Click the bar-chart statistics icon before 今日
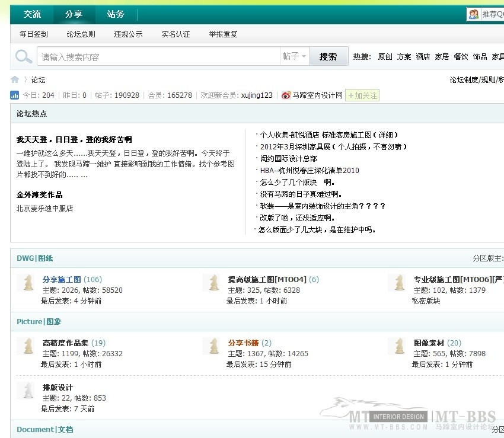The image size is (504, 438). tap(14, 95)
